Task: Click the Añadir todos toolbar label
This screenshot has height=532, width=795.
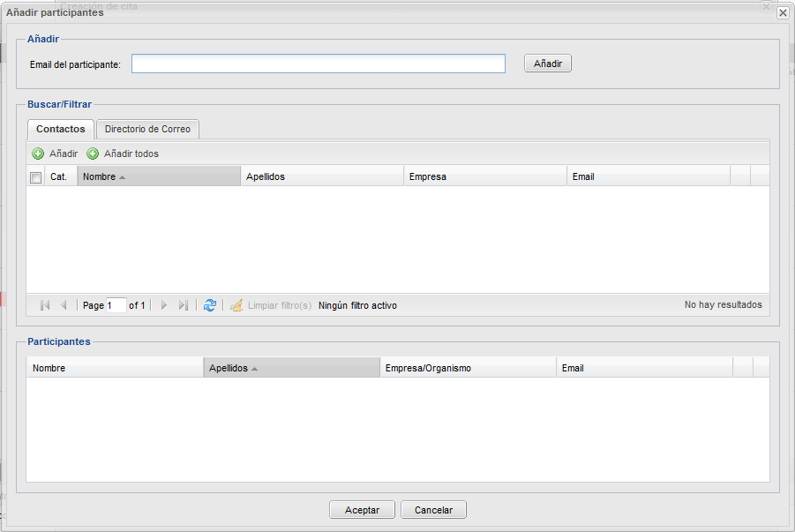Action: pyautogui.click(x=131, y=154)
